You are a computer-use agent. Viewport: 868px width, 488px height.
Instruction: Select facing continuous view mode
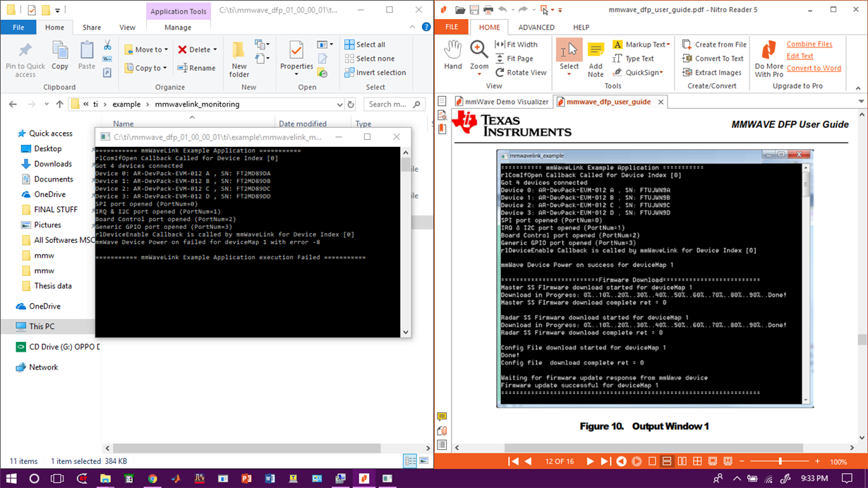697,462
